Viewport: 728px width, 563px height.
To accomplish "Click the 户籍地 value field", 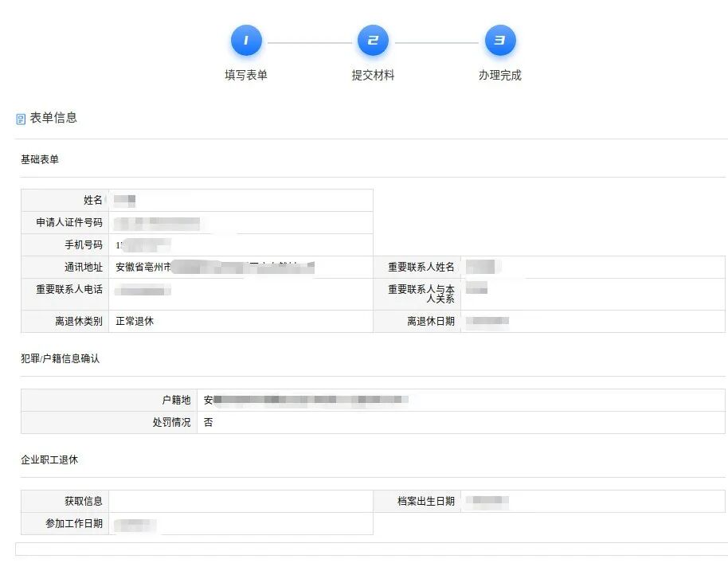I will pyautogui.click(x=461, y=400).
